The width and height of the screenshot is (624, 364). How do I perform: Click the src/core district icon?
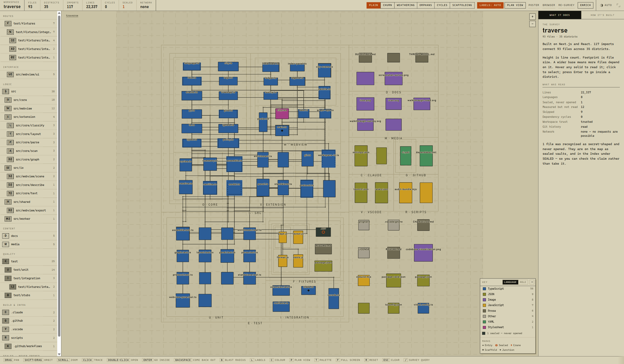(x=8, y=100)
